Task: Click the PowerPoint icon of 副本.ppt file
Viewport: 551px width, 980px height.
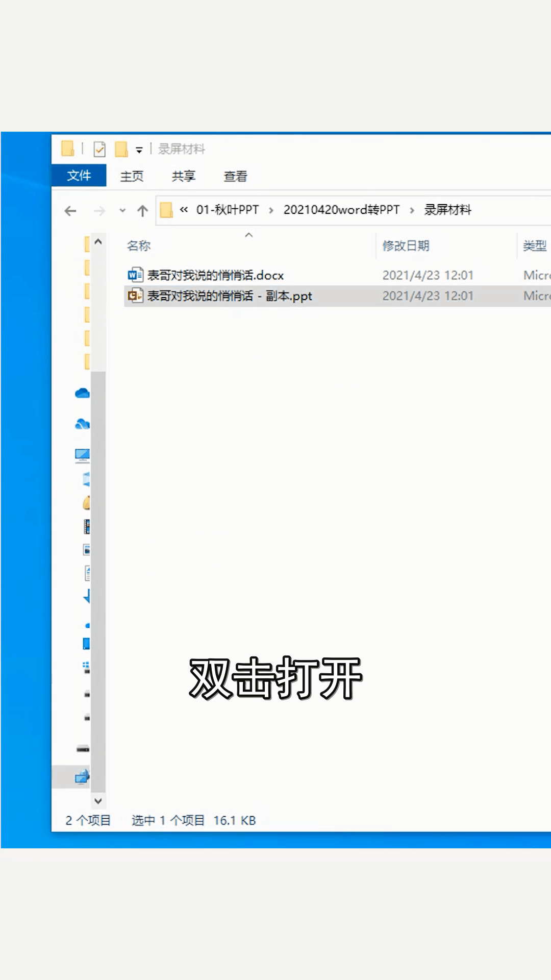Action: coord(135,296)
